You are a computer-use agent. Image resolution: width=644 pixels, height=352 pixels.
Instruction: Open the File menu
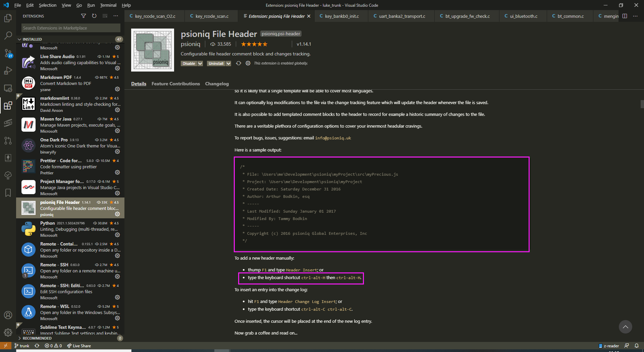17,5
